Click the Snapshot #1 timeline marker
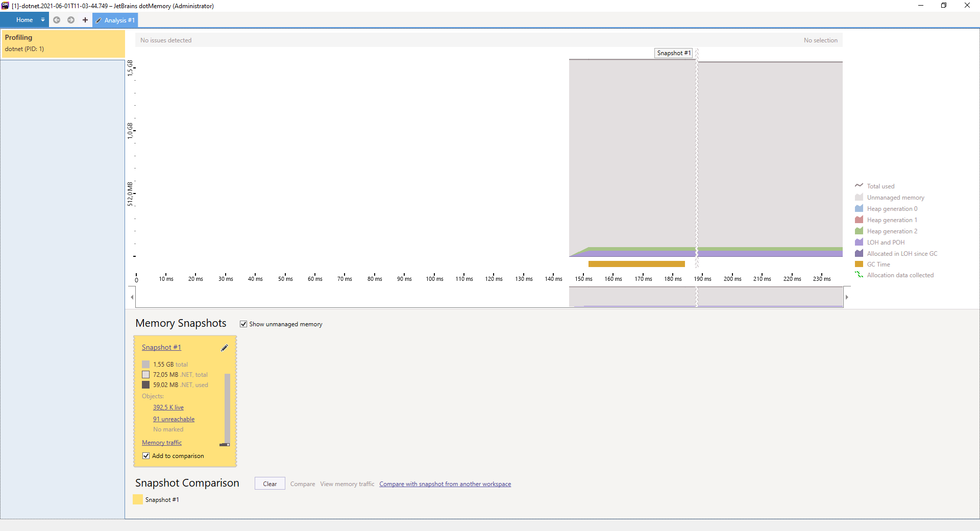 tap(673, 53)
